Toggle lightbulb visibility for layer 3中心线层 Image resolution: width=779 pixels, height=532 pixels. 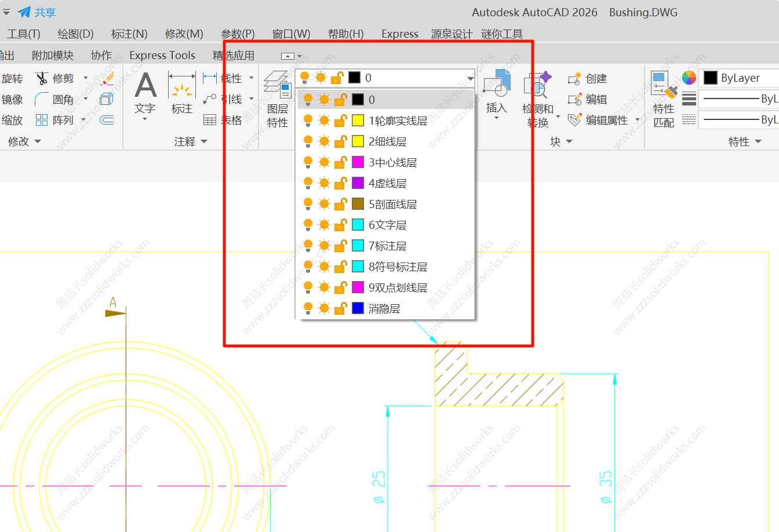308,162
